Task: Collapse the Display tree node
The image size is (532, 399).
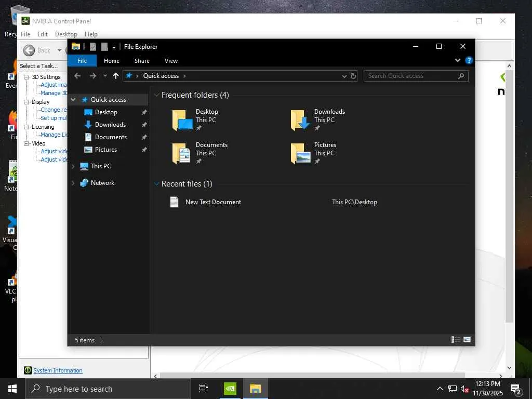Action: tap(26, 102)
